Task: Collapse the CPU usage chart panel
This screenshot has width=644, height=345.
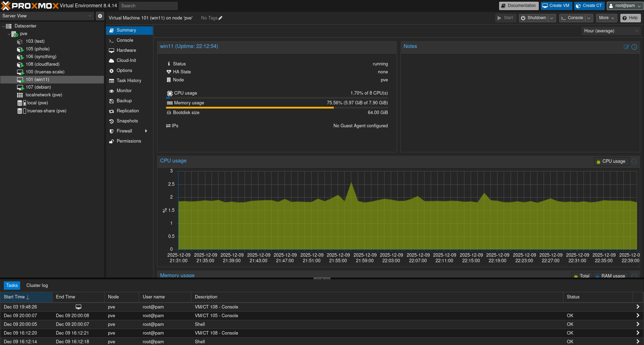Action: (634, 161)
